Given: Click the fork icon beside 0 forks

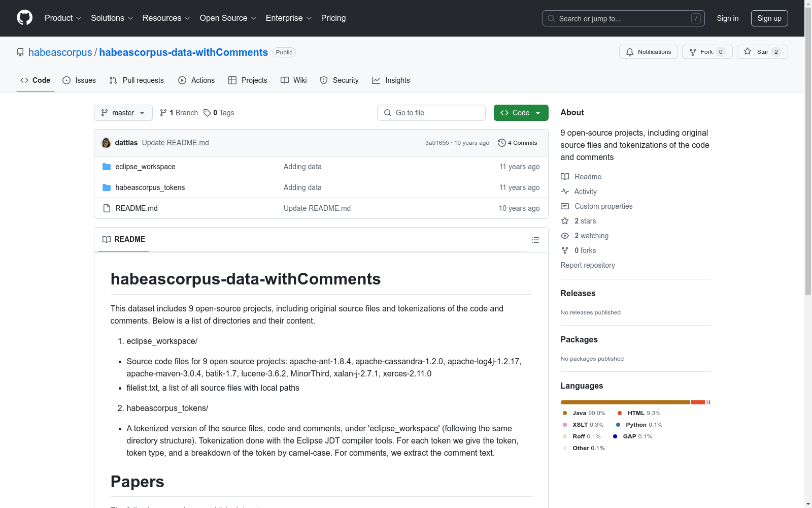Looking at the screenshot, I should 565,250.
